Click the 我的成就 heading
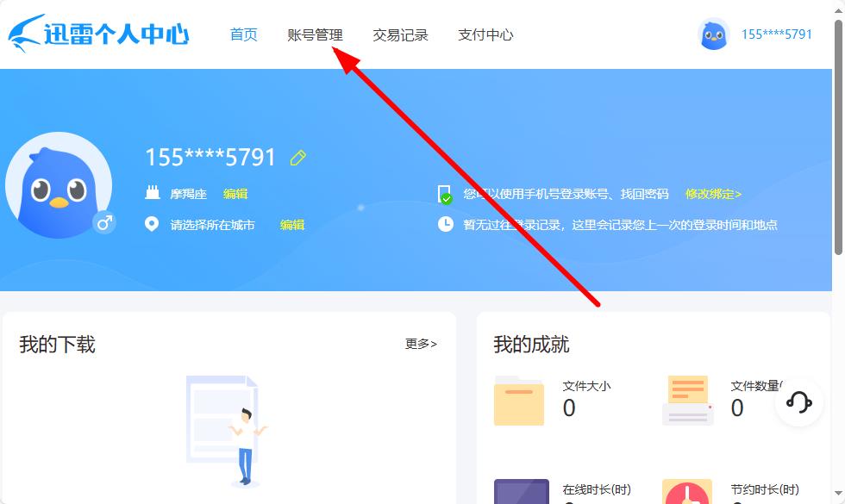The height and width of the screenshot is (504, 845). [531, 344]
